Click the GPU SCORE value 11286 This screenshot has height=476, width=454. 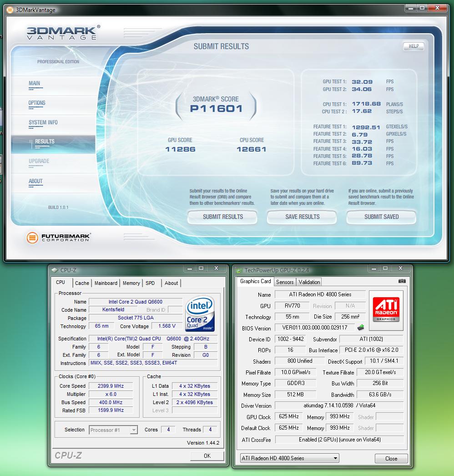[180, 149]
